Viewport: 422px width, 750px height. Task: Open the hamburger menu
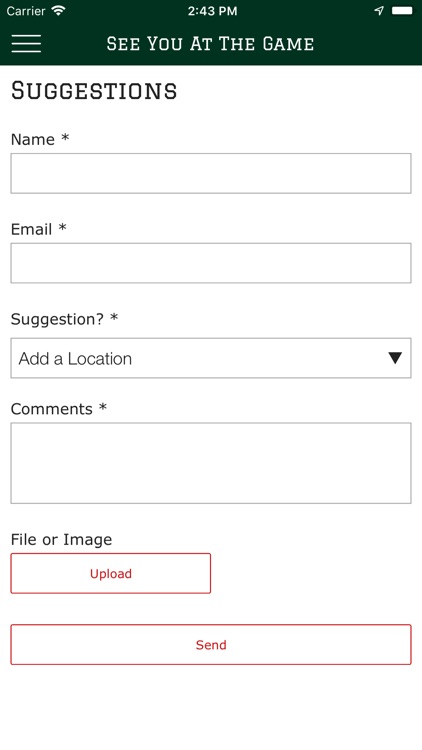26,44
